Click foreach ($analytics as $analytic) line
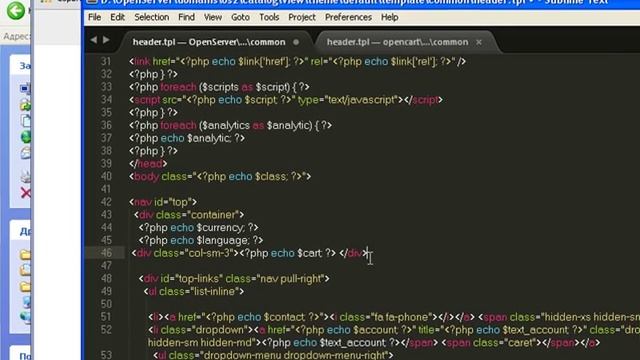Viewport: 640px width, 360px height. click(x=230, y=125)
